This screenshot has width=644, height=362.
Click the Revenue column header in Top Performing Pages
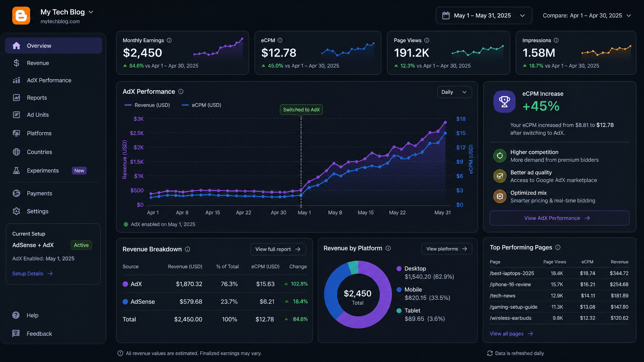[x=619, y=262]
